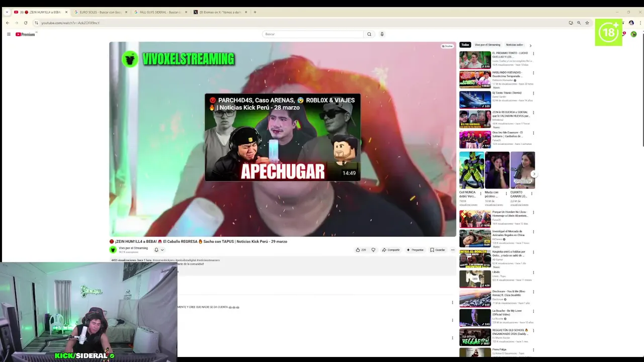Expand the notification options chevron
This screenshot has height=362, width=644.
point(162,250)
